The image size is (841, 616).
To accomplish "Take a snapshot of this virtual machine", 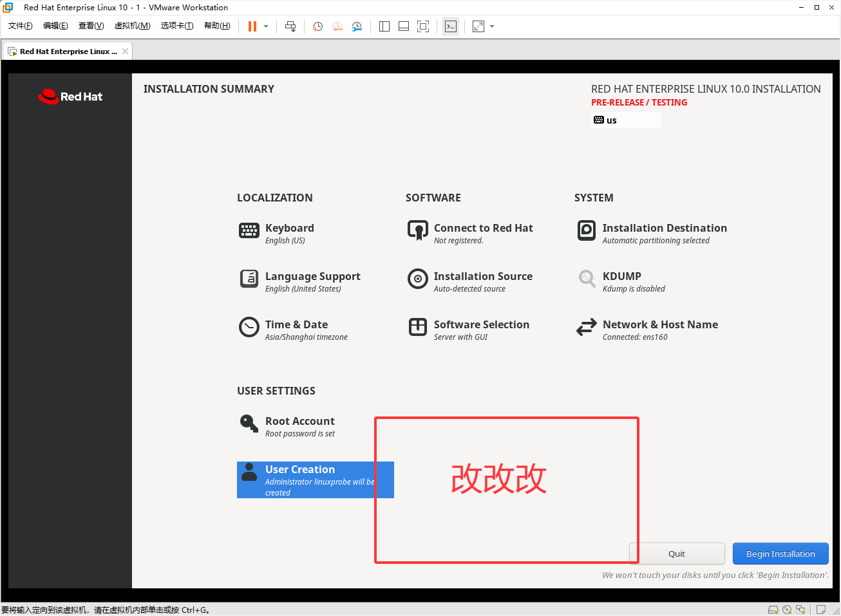I will coord(317,26).
